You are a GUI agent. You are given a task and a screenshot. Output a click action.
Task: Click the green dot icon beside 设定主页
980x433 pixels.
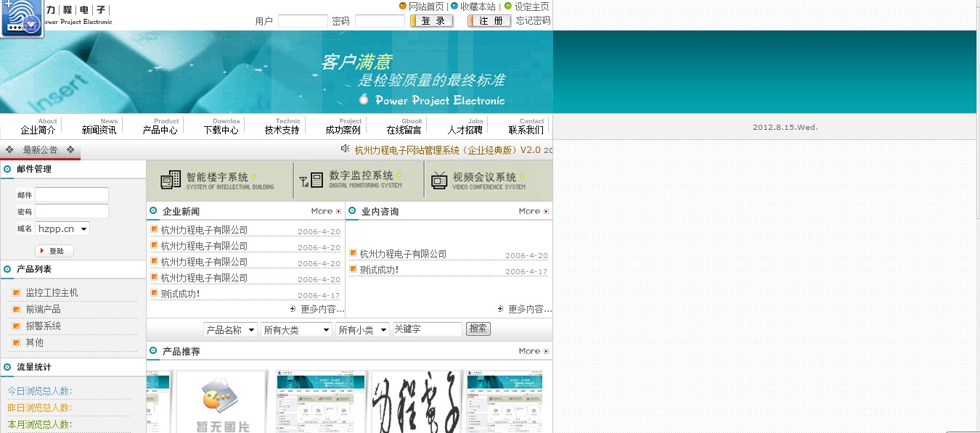(508, 6)
